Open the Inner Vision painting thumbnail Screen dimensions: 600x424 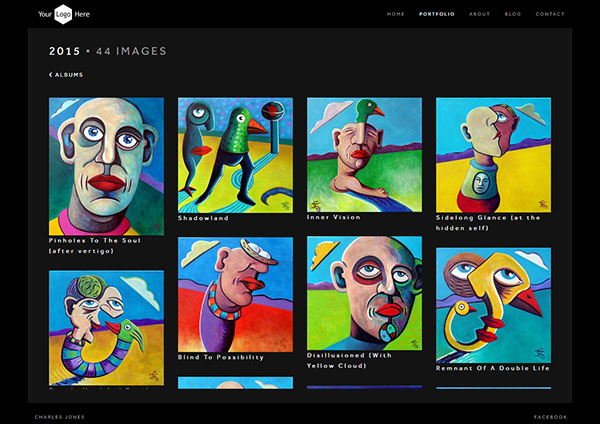364,154
